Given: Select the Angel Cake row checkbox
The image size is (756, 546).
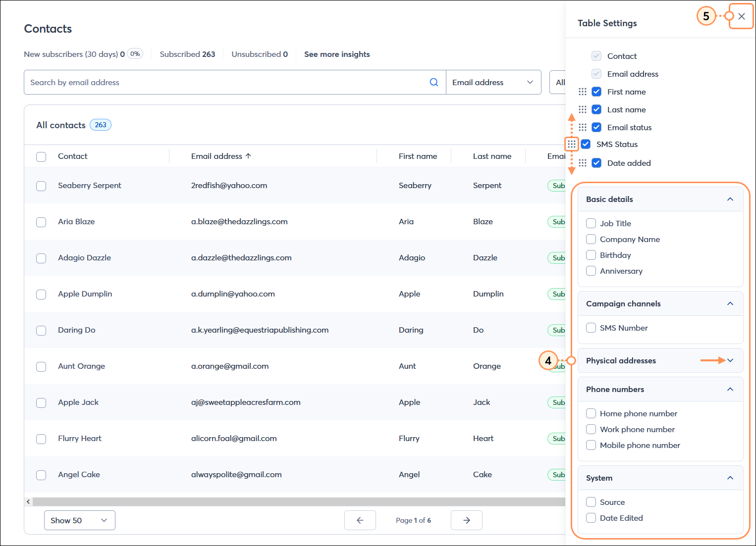Looking at the screenshot, I should point(41,475).
